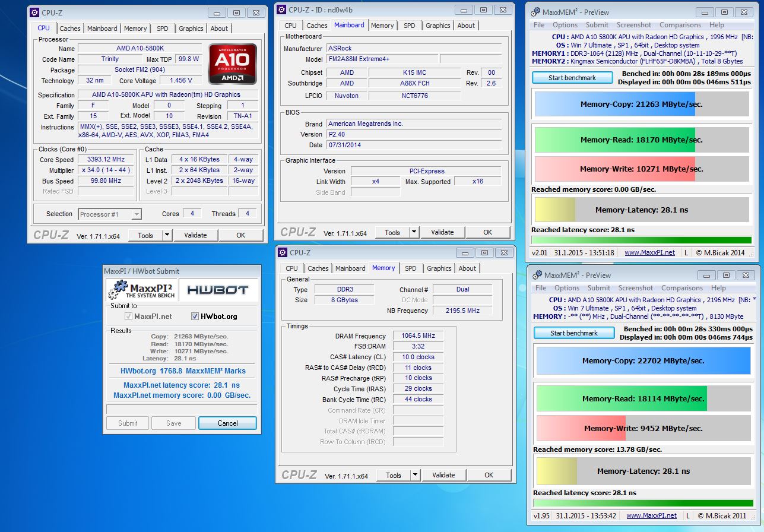Open the Tools dropdown arrow in the CPU-Z Mainboard window
This screenshot has height=532, width=764.
coord(414,232)
